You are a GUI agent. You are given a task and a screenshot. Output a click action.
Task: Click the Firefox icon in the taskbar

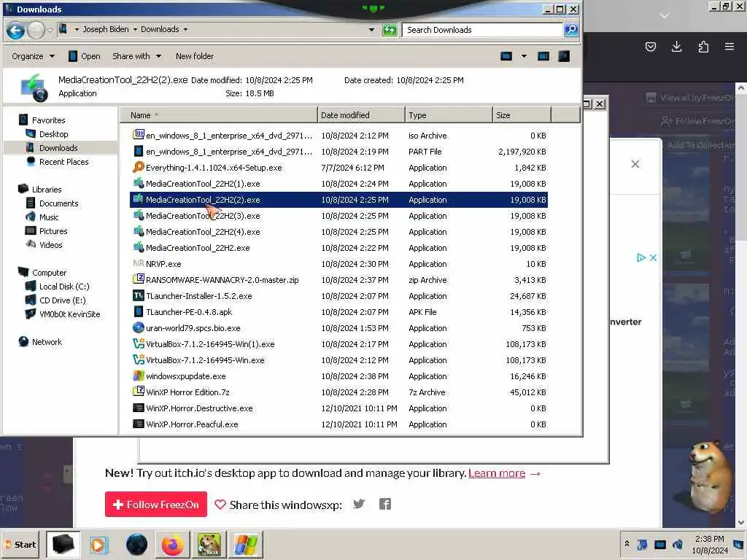point(172,544)
